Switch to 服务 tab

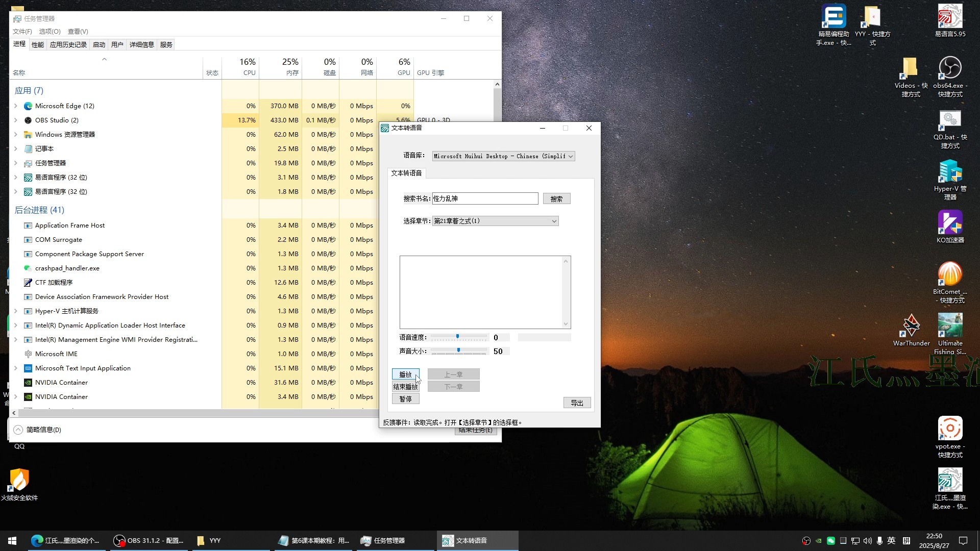click(x=166, y=44)
